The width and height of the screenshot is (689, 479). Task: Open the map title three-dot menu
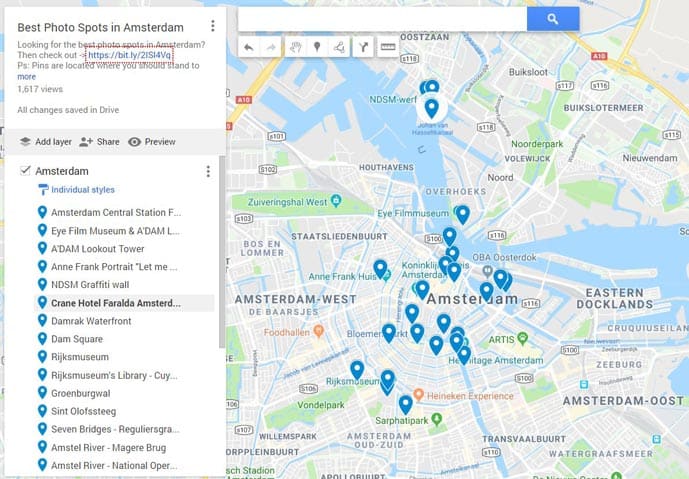coord(213,26)
